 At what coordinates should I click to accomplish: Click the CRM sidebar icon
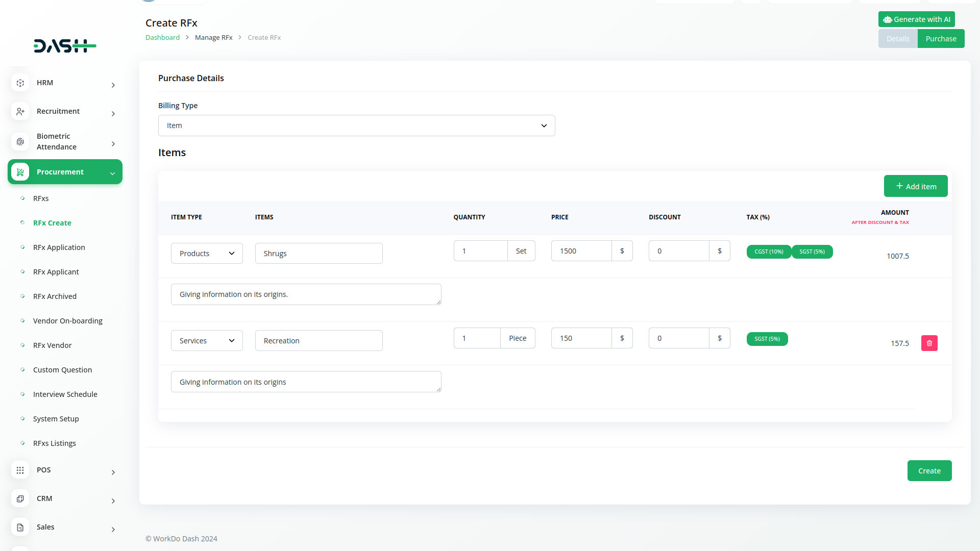tap(20, 498)
